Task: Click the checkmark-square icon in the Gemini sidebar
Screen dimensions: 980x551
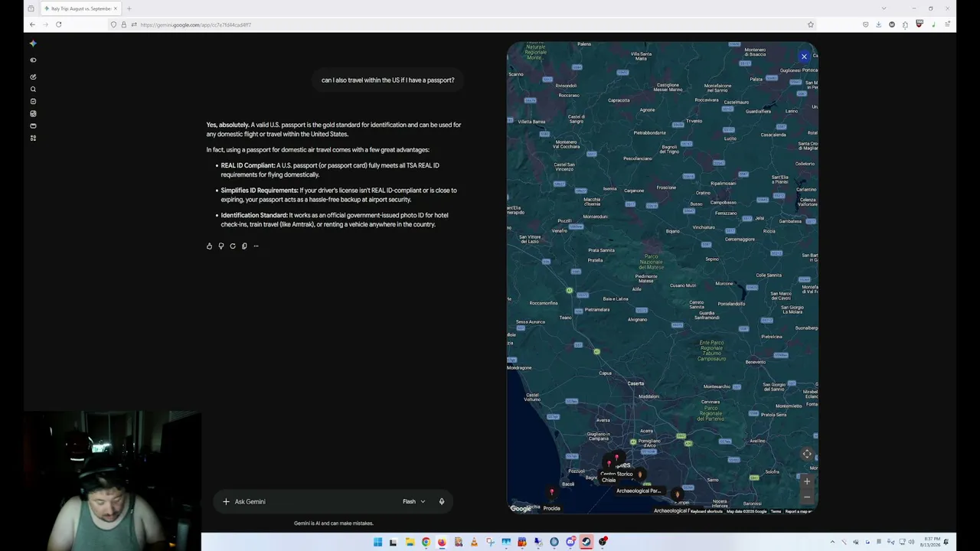Action: pyautogui.click(x=33, y=101)
